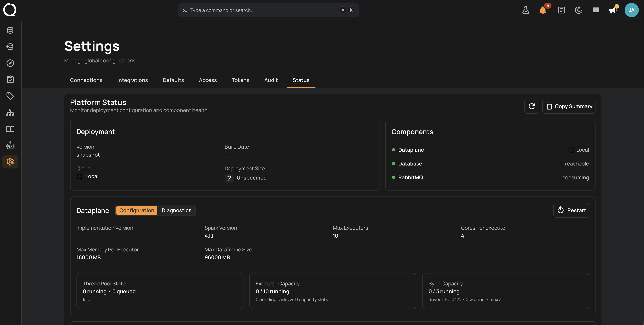The image size is (644, 325).
Task: Click the Copy Summary button
Action: click(x=569, y=106)
